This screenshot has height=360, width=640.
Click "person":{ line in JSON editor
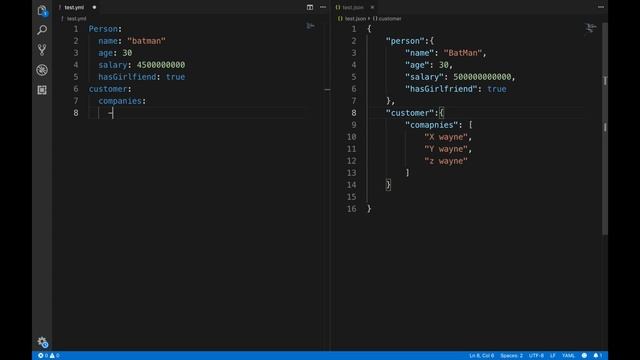coord(410,41)
